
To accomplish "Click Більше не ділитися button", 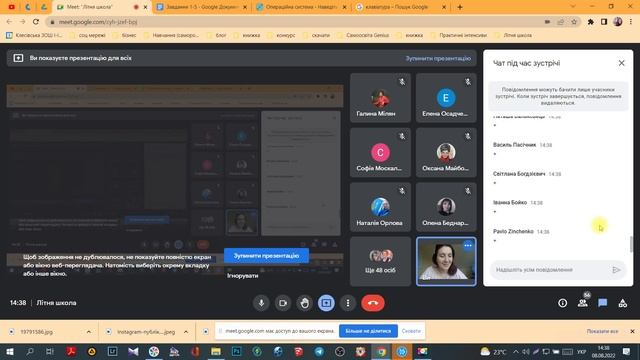I will point(368,331).
